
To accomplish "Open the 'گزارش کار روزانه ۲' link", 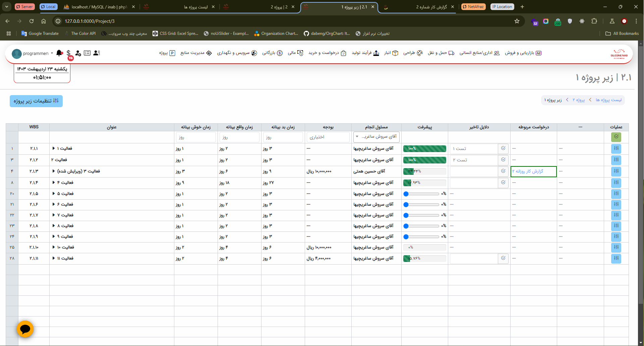I will click(528, 171).
